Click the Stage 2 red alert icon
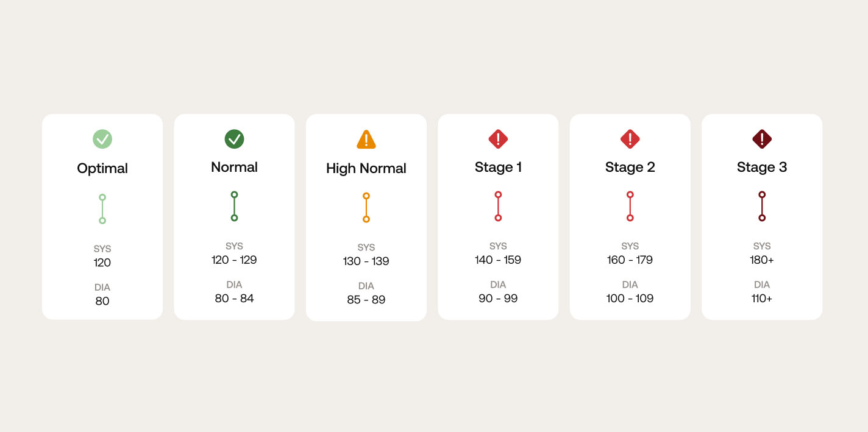 [630, 139]
